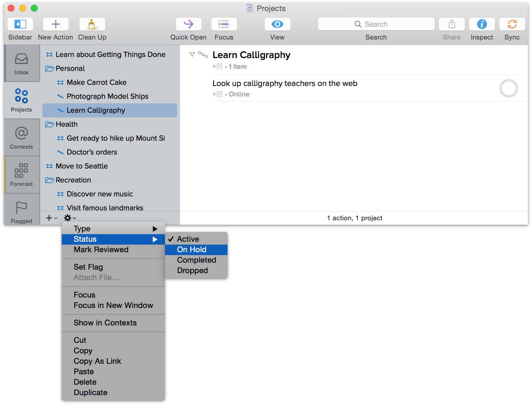The height and width of the screenshot is (405, 532).
Task: Toggle the Sidebar toolbar button
Action: pos(20,24)
